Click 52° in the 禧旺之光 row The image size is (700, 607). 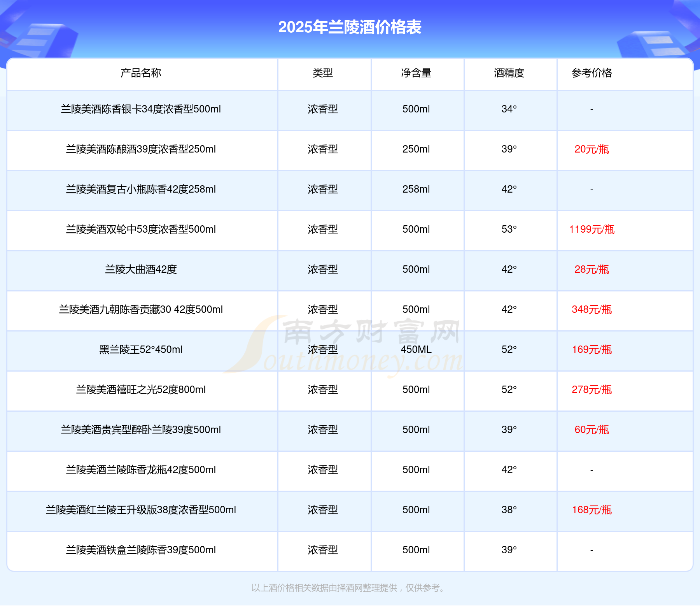(x=509, y=389)
